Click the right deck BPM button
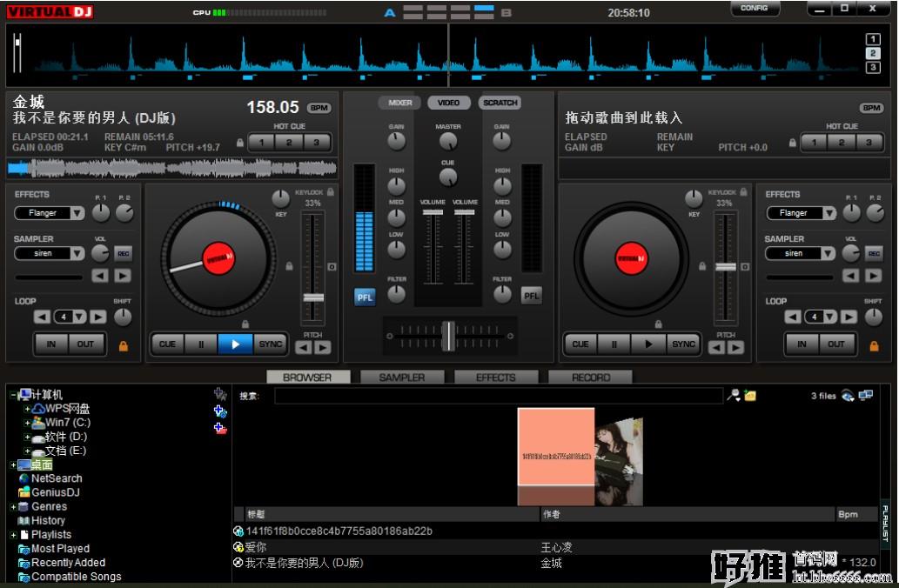This screenshot has width=899, height=588. [x=871, y=108]
